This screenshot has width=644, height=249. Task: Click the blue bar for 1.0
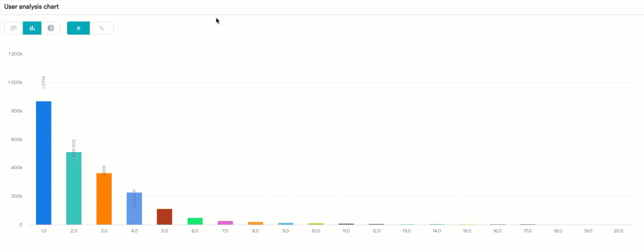(x=43, y=163)
